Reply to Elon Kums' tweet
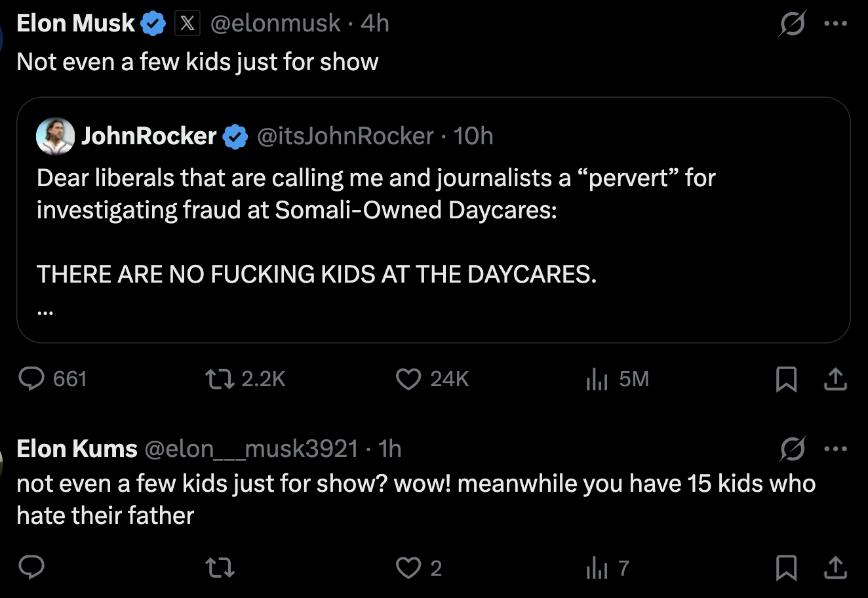 (31, 568)
